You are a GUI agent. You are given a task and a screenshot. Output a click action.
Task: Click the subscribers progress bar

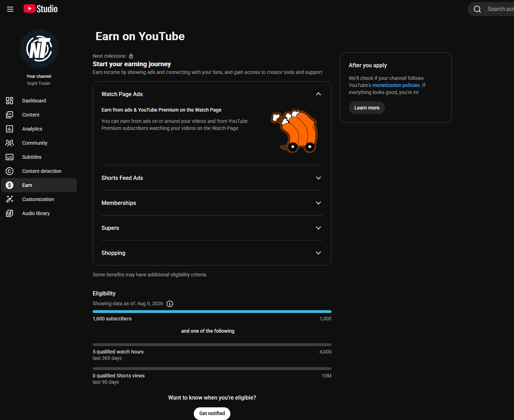pos(212,312)
